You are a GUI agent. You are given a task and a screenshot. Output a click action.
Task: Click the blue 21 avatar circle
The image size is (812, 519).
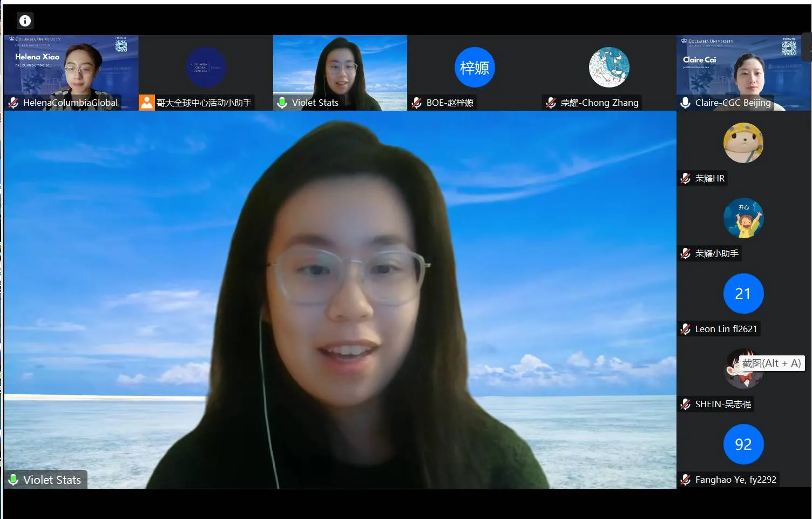point(743,294)
